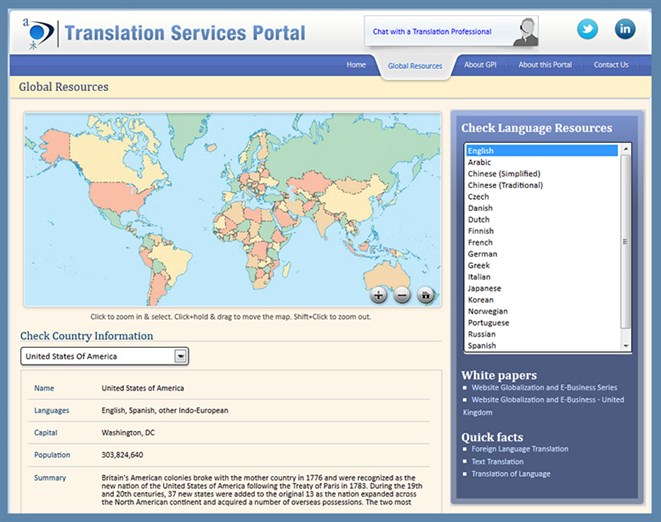Select English in the language list
The width and height of the screenshot is (661, 522).
click(x=542, y=151)
